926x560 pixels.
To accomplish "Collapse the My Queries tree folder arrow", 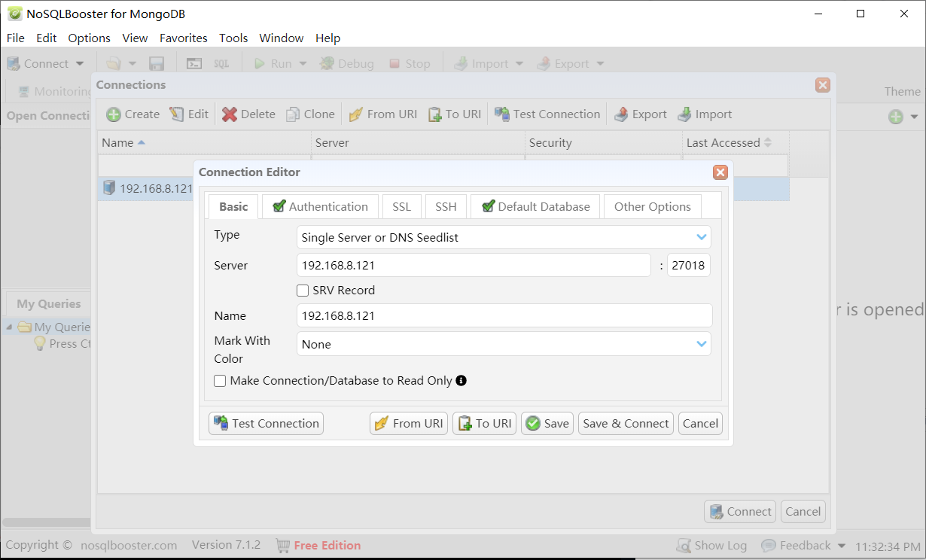I will [9, 327].
